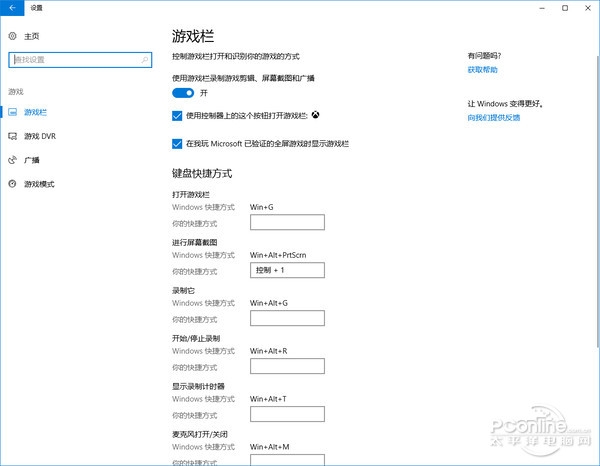Viewport: 600px width, 466px height.
Task: Click the 游戏 DVR sidebar icon
Action: point(13,136)
